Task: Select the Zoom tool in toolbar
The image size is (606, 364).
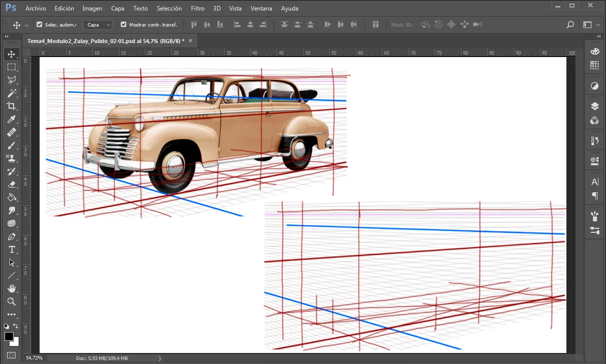Action: (12, 301)
